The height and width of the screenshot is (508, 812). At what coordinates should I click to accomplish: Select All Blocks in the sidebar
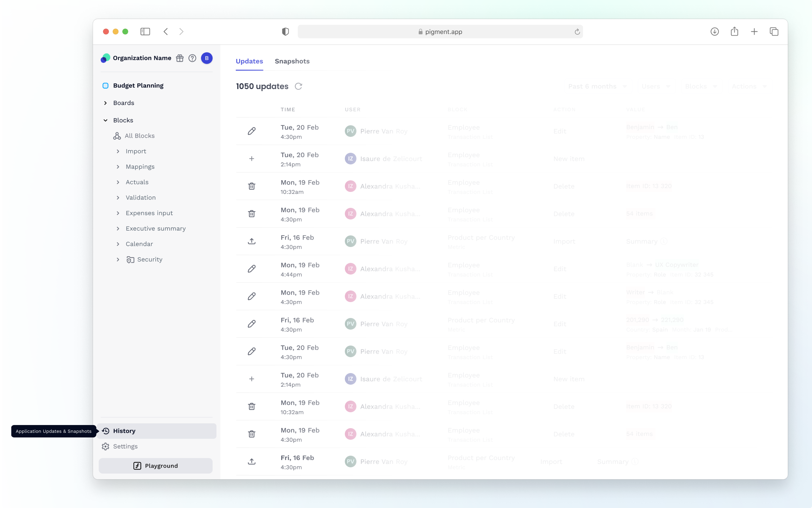(x=140, y=136)
